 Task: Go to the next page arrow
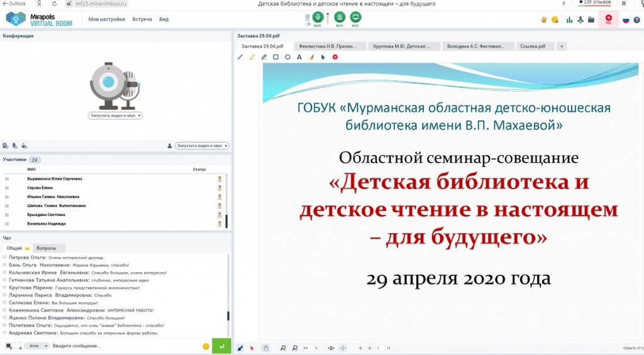(x=370, y=348)
